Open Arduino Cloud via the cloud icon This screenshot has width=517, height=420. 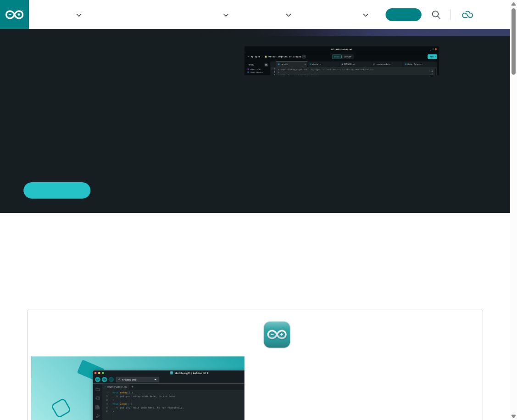[467, 15]
